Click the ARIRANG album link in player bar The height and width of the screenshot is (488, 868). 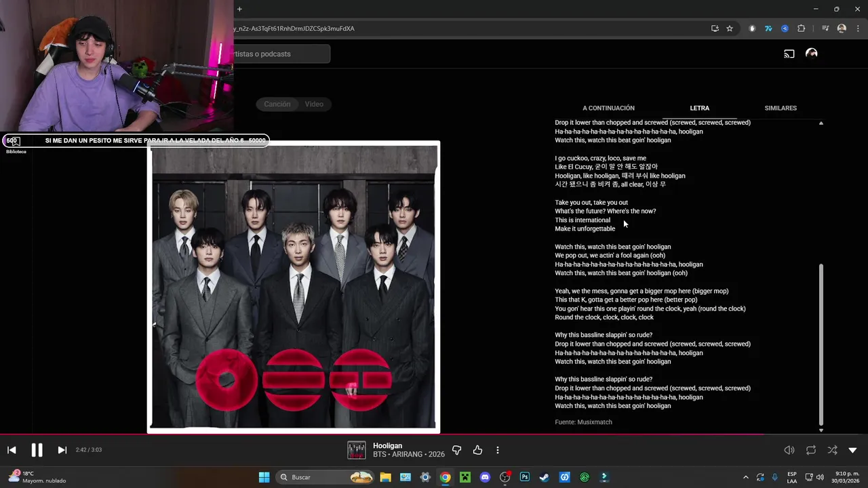[408, 454]
